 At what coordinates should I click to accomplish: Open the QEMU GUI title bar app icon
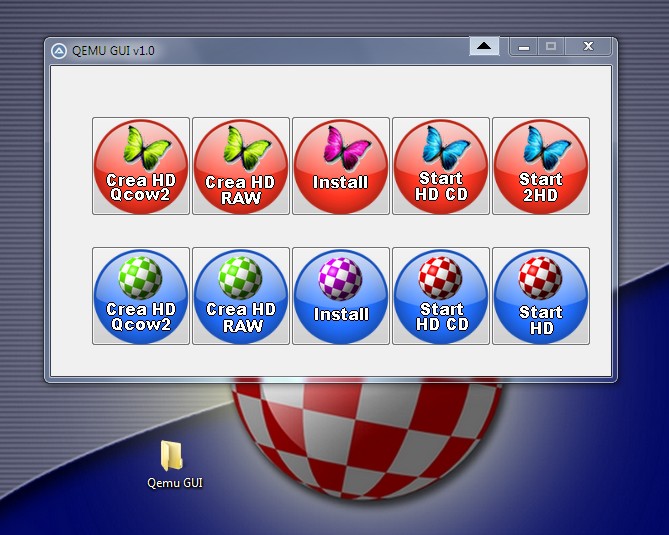59,50
